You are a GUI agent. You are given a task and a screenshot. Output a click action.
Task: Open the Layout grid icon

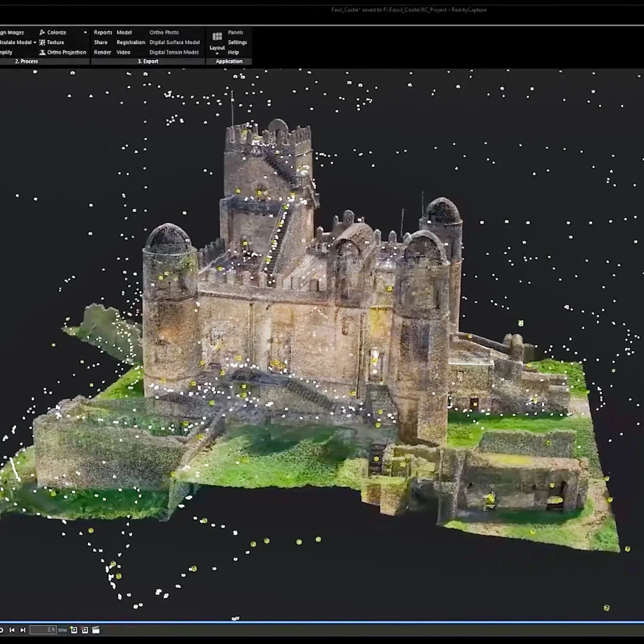coord(217,37)
